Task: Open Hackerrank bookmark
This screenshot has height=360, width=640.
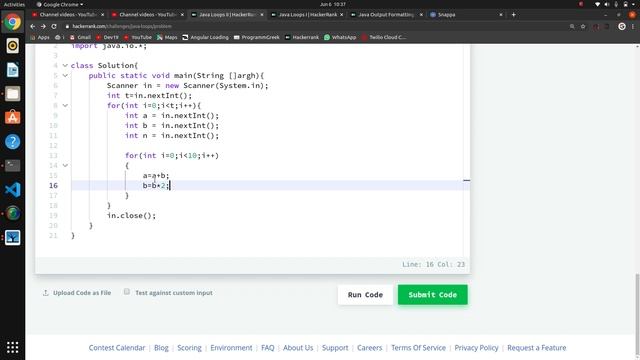Action: 302,37
